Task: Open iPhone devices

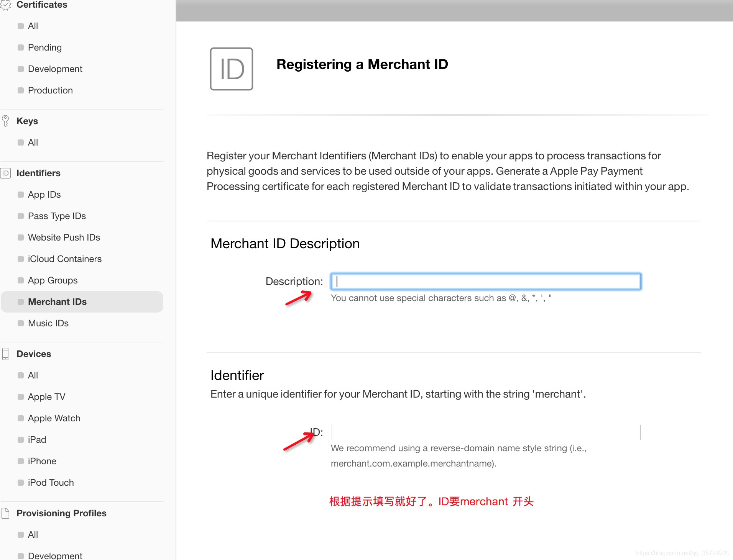Action: coord(42,461)
